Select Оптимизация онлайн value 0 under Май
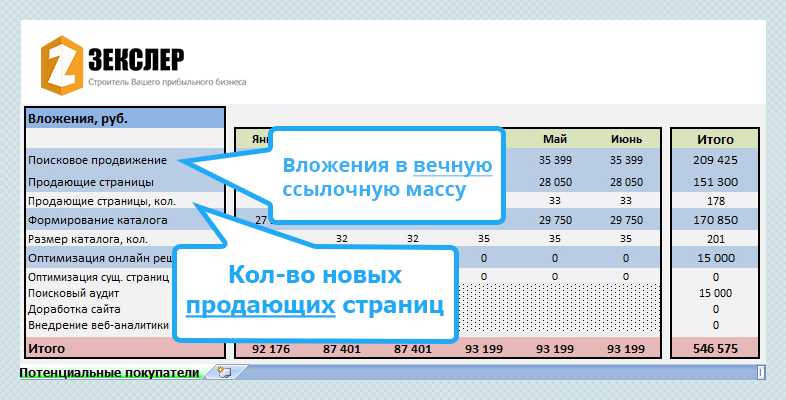 tap(555, 258)
